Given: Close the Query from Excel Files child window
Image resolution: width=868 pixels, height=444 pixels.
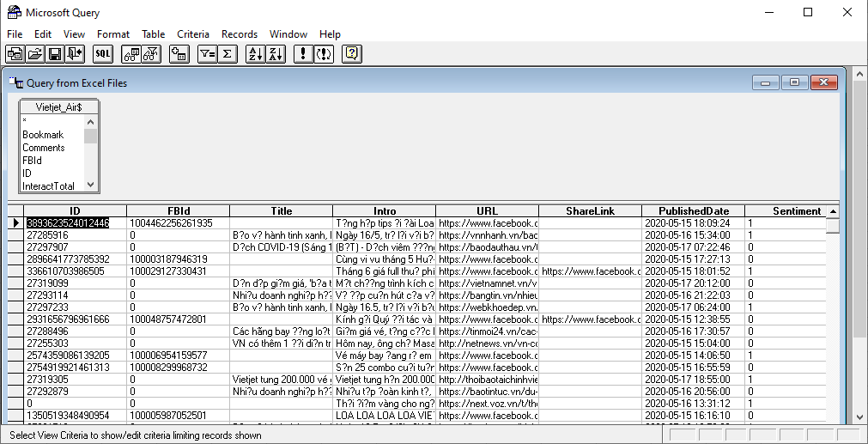Looking at the screenshot, I should point(823,82).
